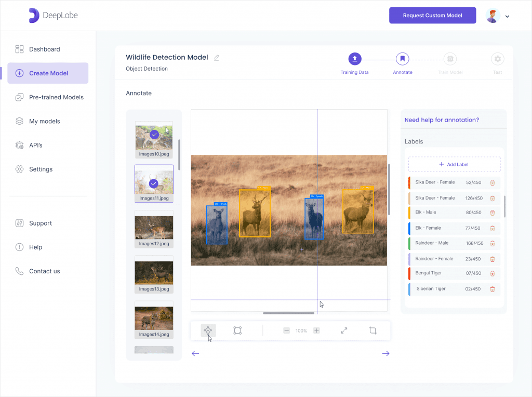This screenshot has height=397, width=532.
Task: Delete the Sika Deer 52/450 label
Action: point(493,182)
